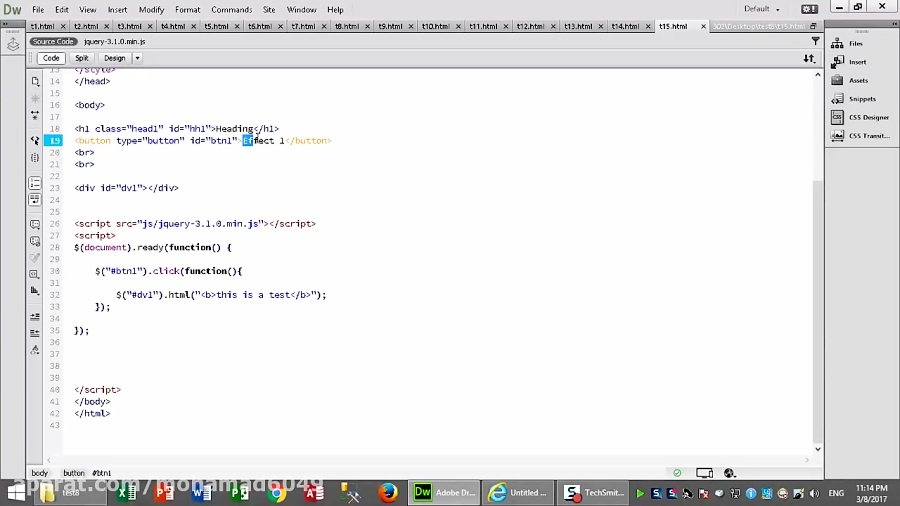
Task: Click line number 28 in the gutter
Action: tap(55, 247)
